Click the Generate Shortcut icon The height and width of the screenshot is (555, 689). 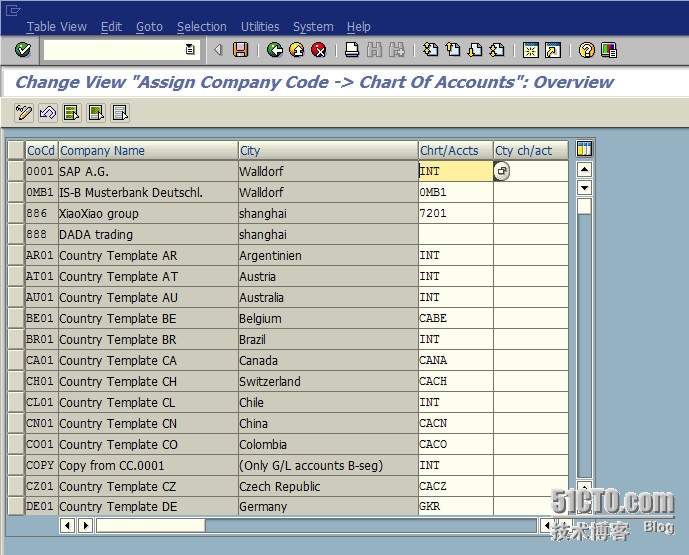click(x=553, y=50)
